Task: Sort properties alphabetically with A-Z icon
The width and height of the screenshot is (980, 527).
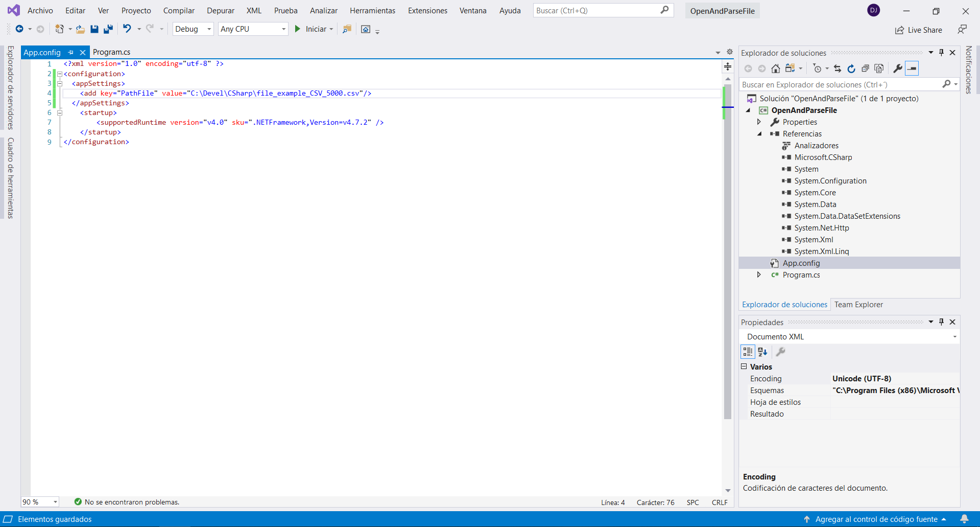Action: pyautogui.click(x=762, y=352)
